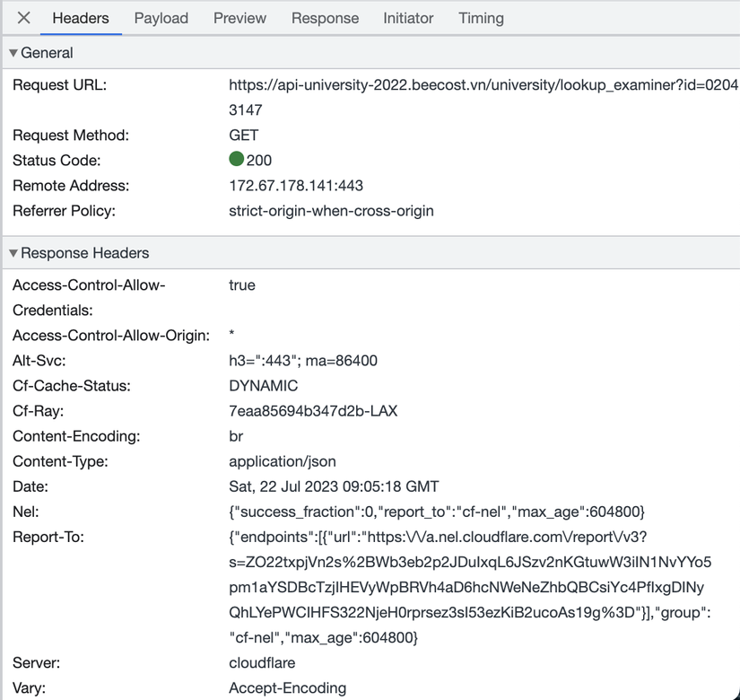
Task: Close the request details panel
Action: tap(22, 18)
